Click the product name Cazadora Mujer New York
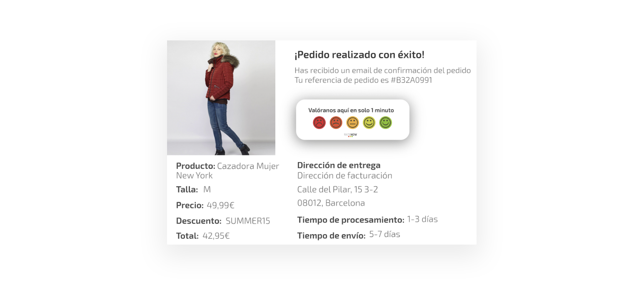 [x=227, y=170]
